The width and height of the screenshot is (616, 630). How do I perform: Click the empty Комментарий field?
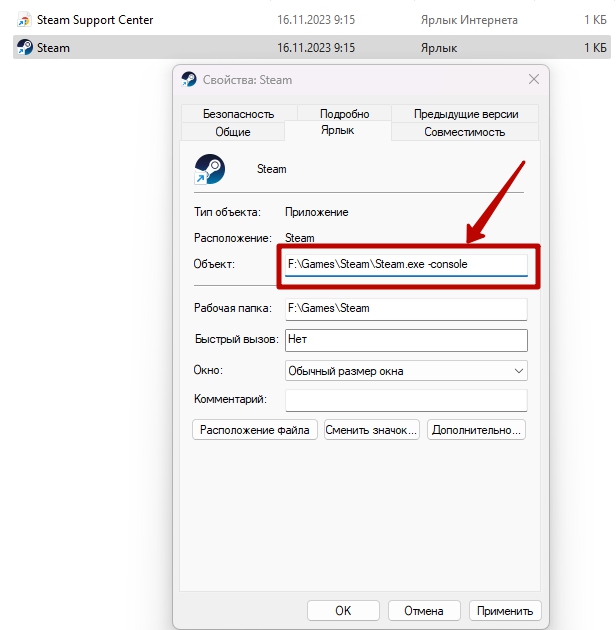click(x=406, y=400)
